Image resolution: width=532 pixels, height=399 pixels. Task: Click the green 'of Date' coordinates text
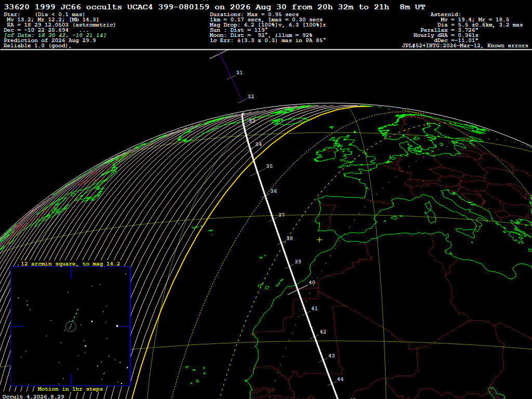55,35
